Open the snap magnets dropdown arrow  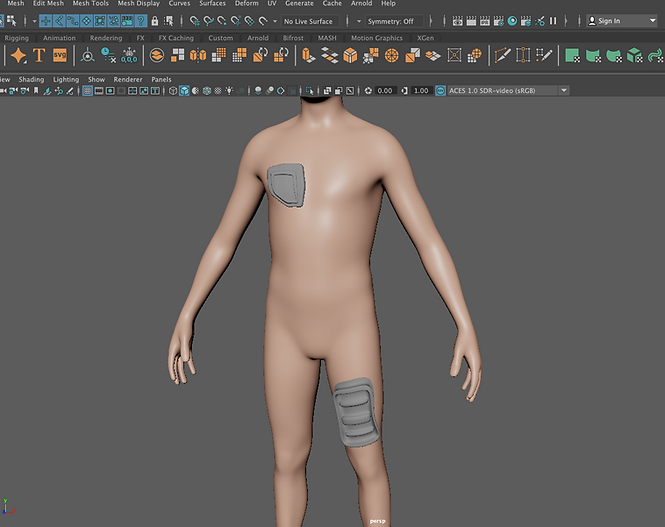tap(275, 21)
